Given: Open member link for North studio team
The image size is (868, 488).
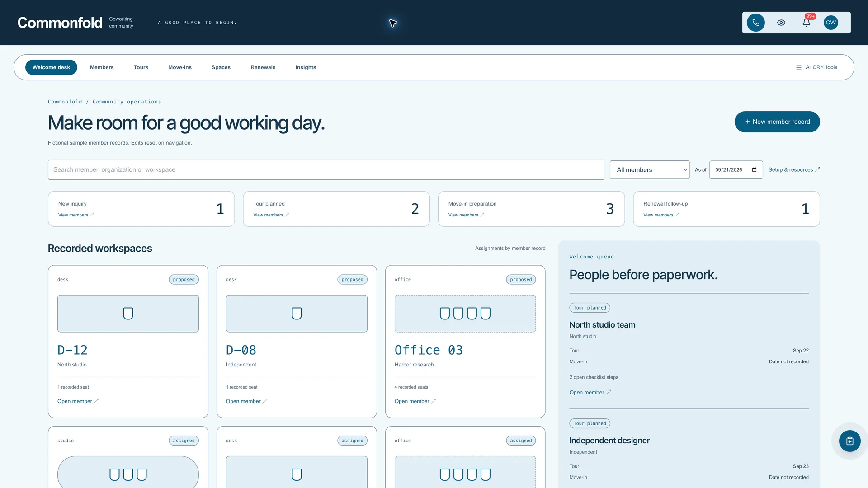Looking at the screenshot, I should [590, 393].
